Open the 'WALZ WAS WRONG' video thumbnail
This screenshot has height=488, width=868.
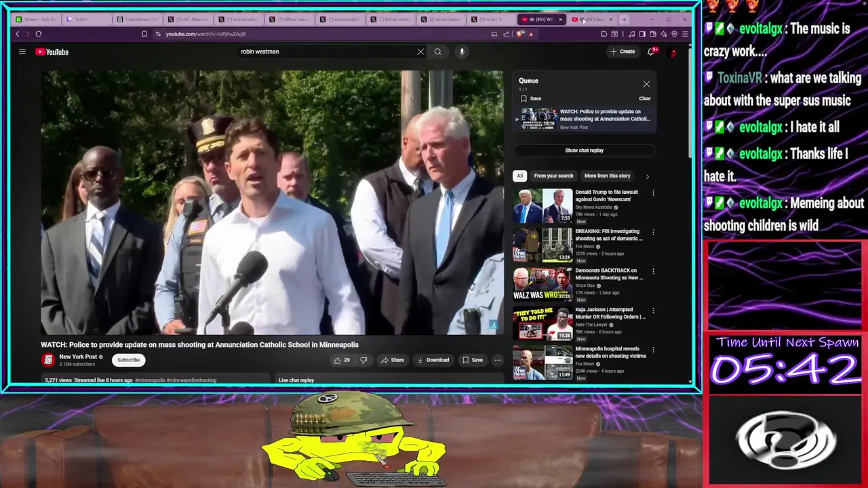click(x=542, y=284)
